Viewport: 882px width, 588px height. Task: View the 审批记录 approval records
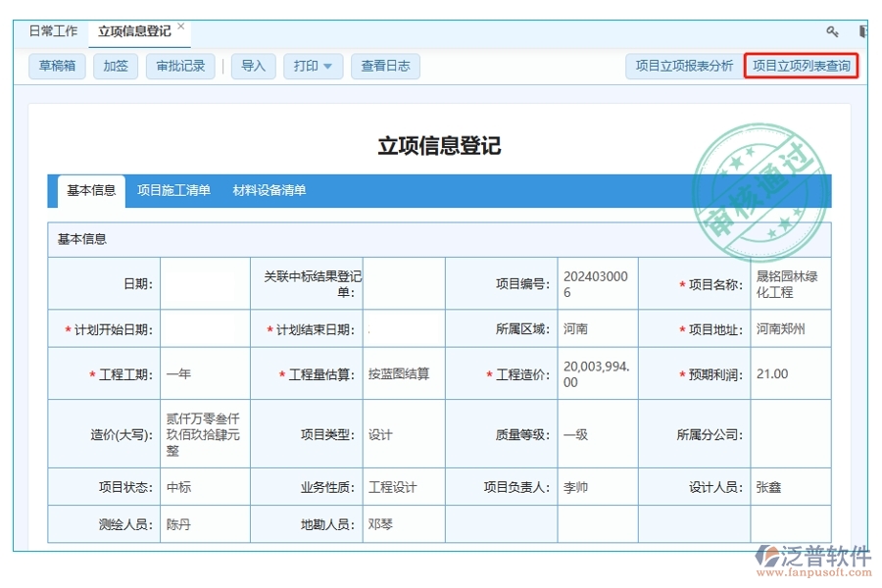pyautogui.click(x=180, y=67)
